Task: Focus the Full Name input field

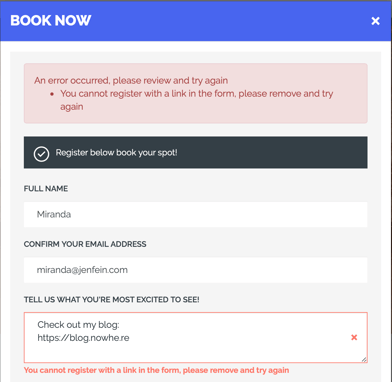Action: point(196,214)
